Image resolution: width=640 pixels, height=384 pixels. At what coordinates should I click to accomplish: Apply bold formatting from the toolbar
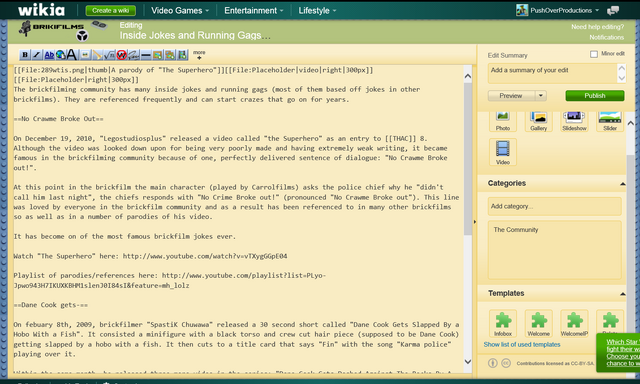tap(25, 54)
